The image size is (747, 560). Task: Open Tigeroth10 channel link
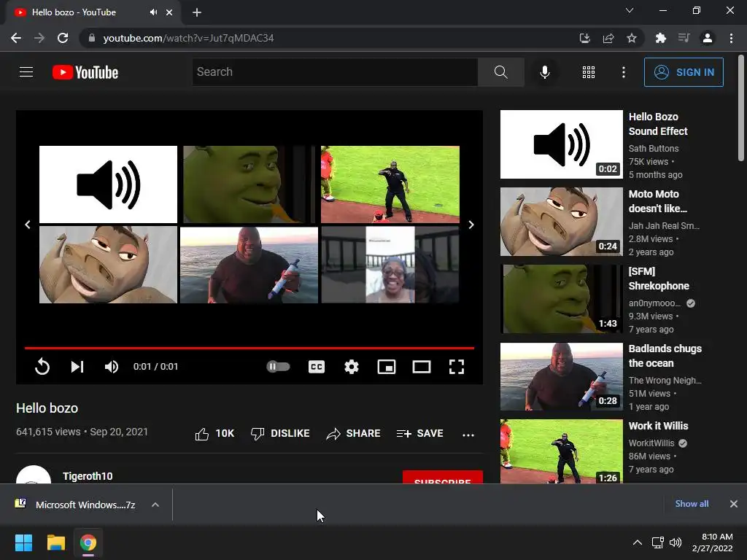tap(88, 476)
